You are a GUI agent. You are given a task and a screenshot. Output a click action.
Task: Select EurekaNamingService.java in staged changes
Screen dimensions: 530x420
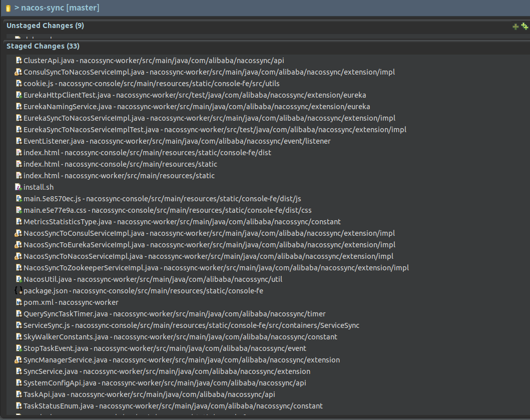coord(197,107)
